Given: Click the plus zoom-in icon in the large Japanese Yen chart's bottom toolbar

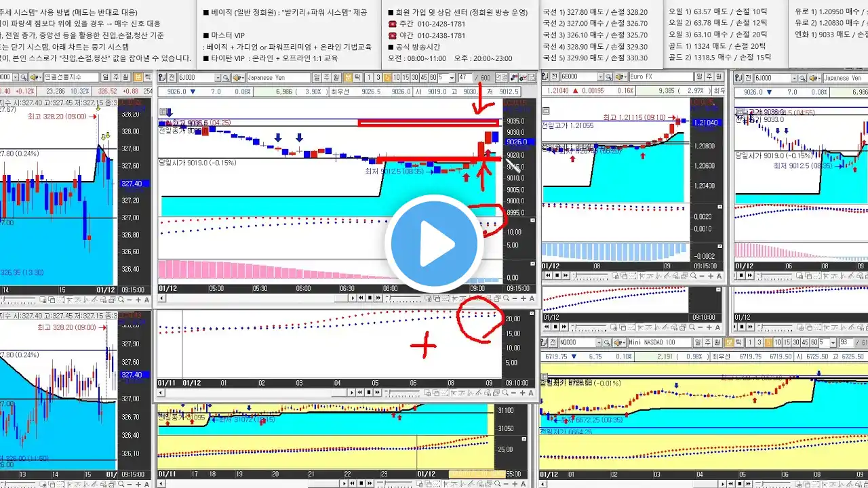Looking at the screenshot, I should pyautogui.click(x=524, y=298).
